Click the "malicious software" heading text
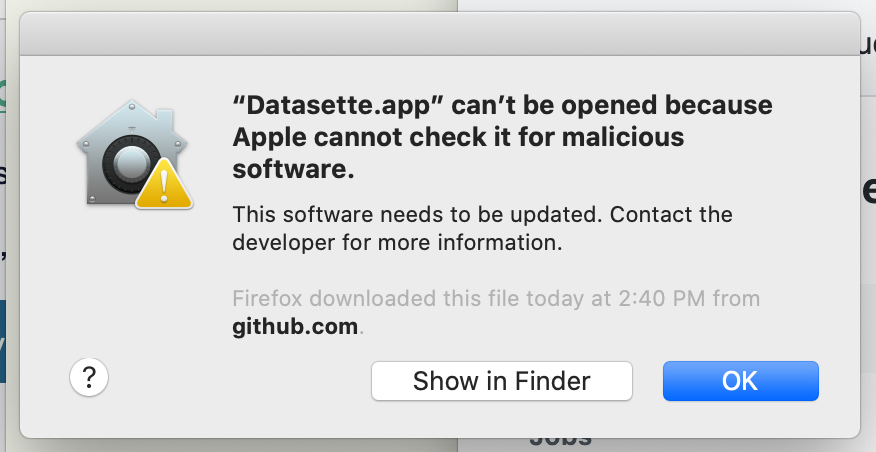 [458, 153]
